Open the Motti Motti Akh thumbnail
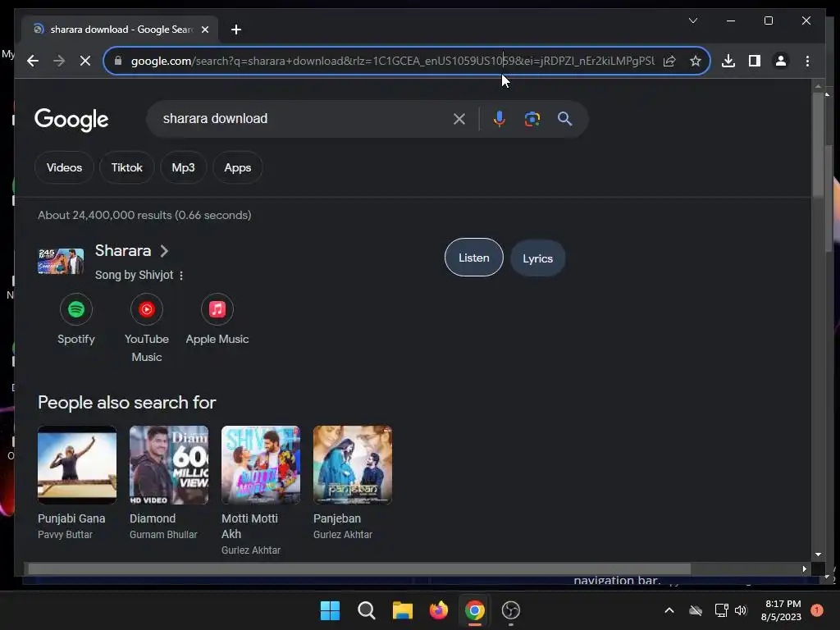Viewport: 840px width, 630px height. [x=261, y=465]
